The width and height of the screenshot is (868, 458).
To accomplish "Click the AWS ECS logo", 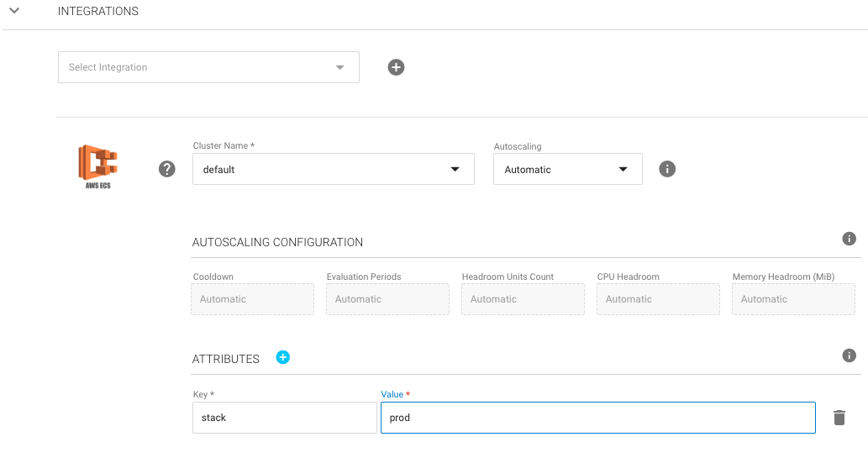I will point(97,166).
